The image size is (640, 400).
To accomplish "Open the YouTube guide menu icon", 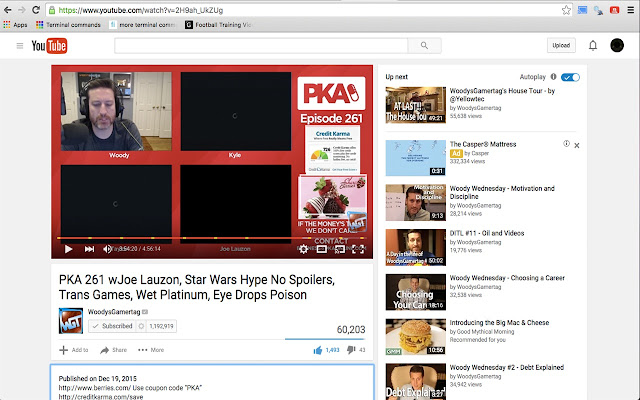I will [x=20, y=46].
